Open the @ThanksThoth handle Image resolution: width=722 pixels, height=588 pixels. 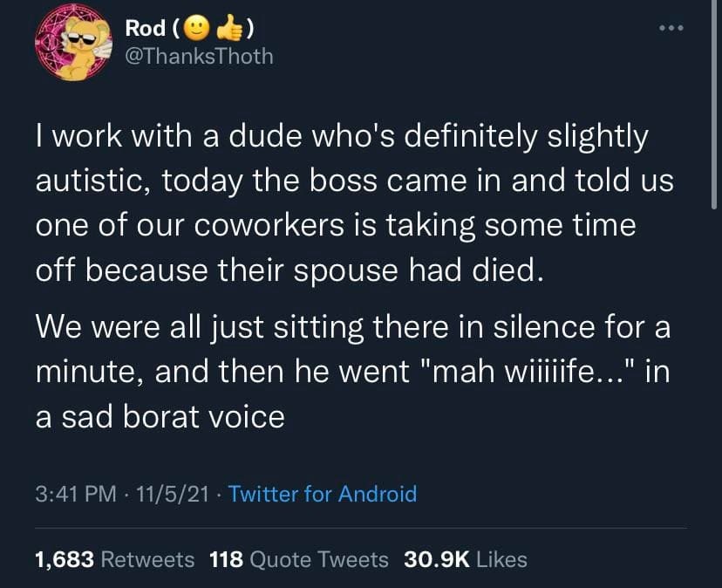199,57
